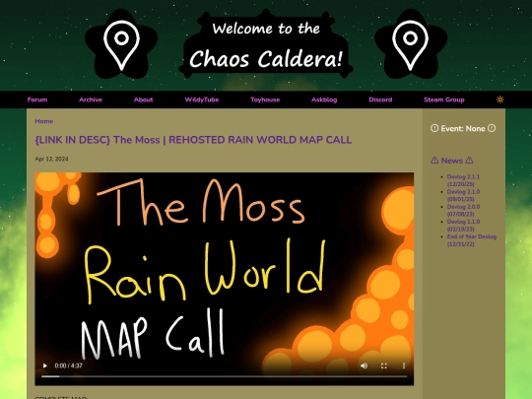
Task: Click the left map pin star icon
Action: [x=121, y=44]
